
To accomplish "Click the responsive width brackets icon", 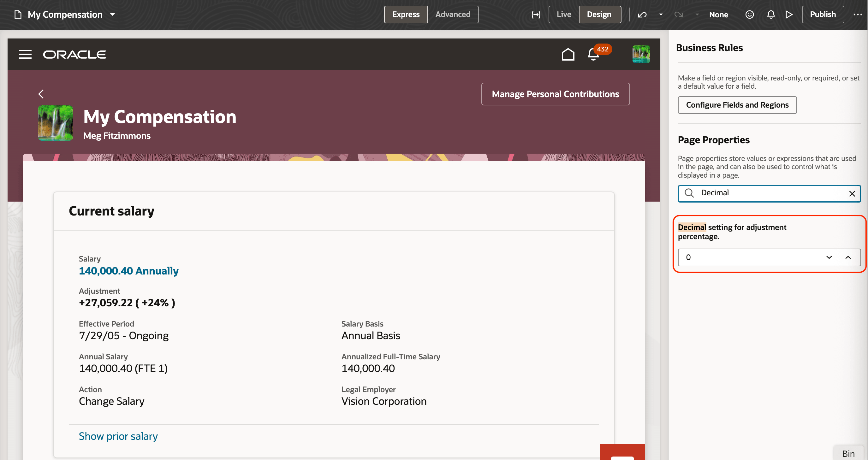I will (535, 15).
